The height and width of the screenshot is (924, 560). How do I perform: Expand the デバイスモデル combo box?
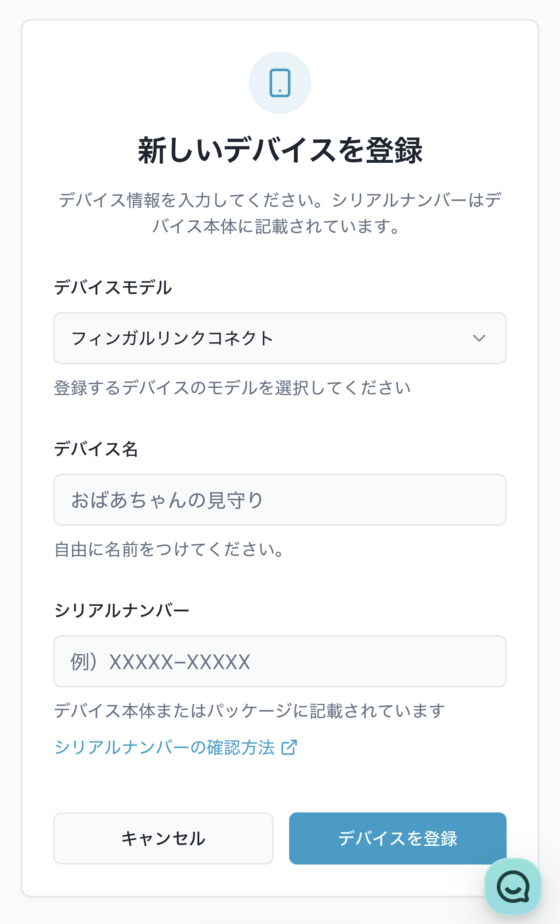[x=280, y=338]
